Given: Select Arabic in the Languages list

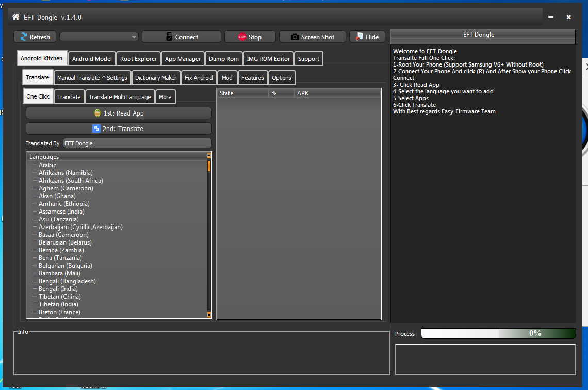Looking at the screenshot, I should [x=47, y=165].
